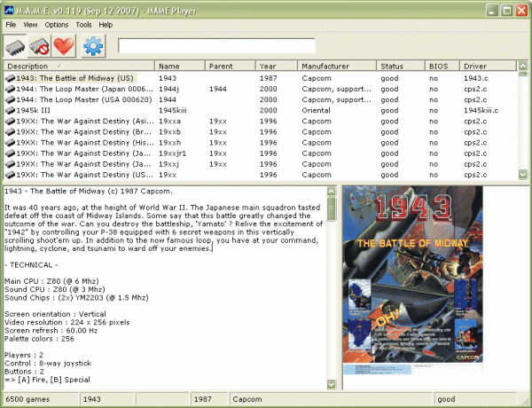The image size is (532, 408).
Task: Sort list by Manufacturer column header
Action: (337, 66)
